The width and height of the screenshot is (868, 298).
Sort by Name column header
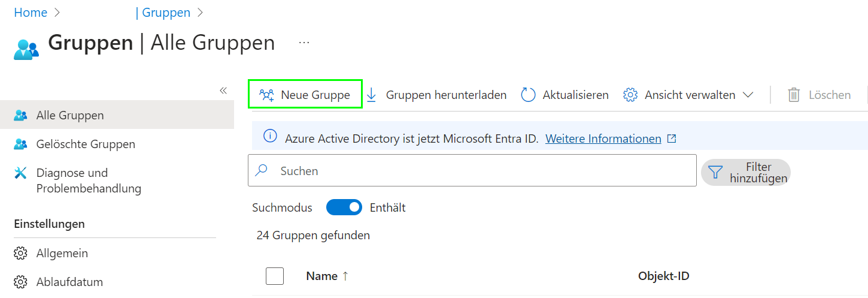[321, 276]
